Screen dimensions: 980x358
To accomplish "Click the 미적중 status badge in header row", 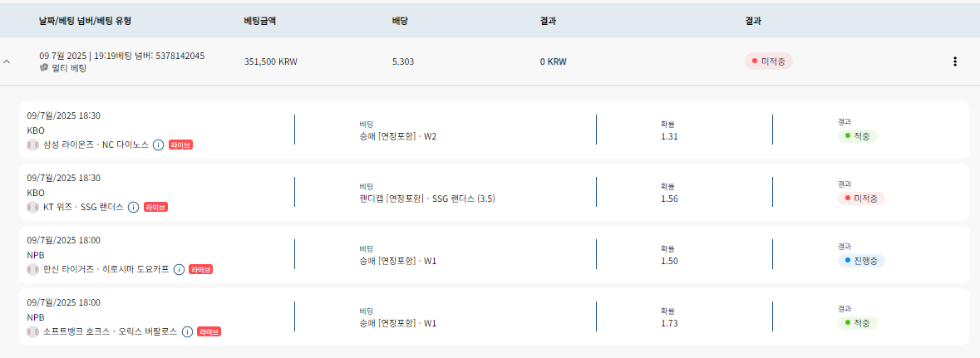I will point(768,61).
